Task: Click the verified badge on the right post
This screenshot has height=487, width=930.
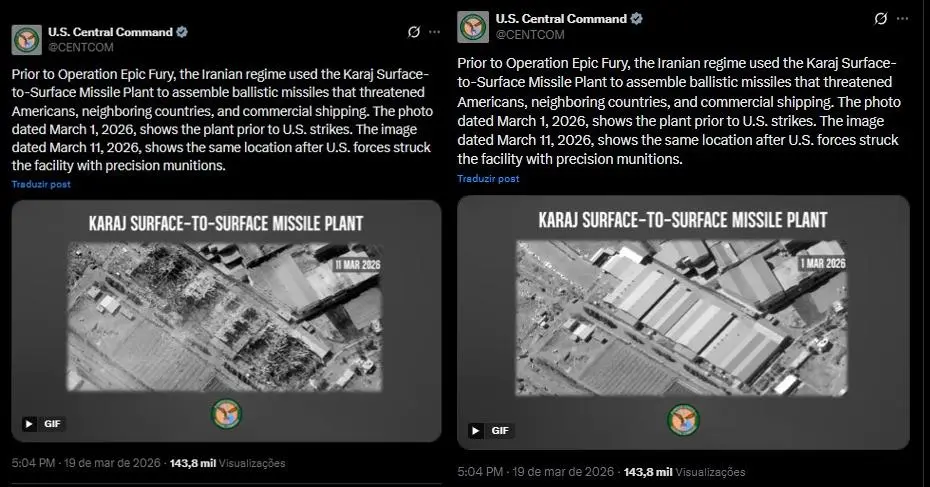Action: [x=636, y=19]
